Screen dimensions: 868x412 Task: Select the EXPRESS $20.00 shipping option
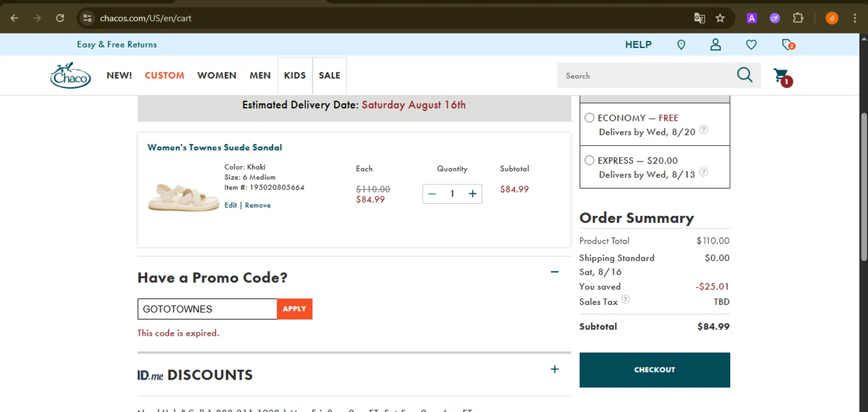(589, 160)
